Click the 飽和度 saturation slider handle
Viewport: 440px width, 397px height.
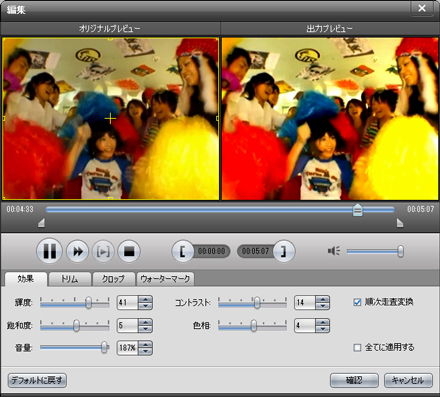(76, 325)
